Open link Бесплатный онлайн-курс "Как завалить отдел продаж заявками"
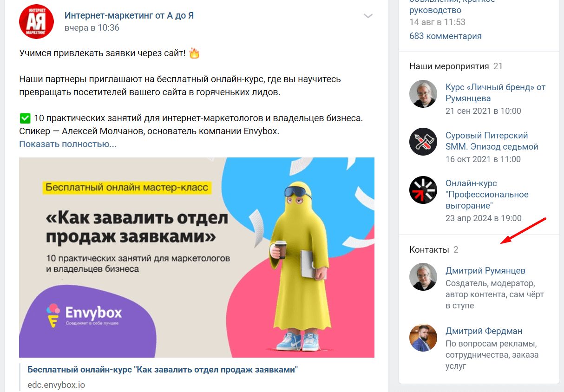564x392 pixels. pos(163,370)
